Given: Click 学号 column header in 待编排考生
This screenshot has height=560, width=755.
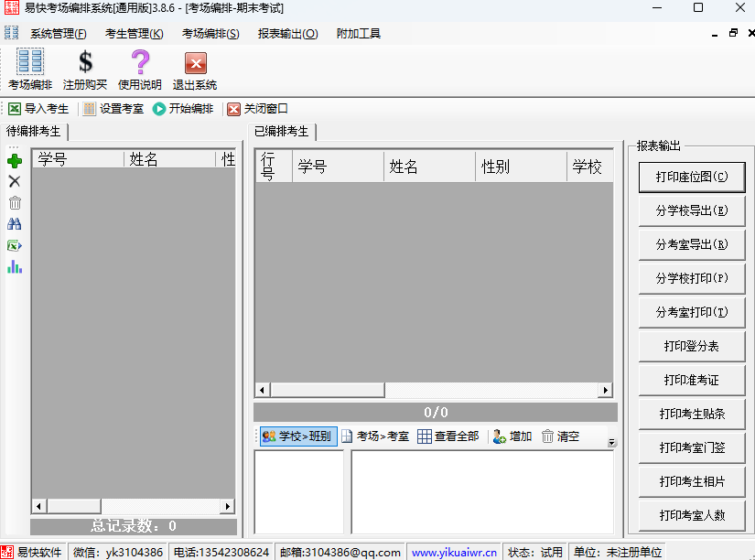Looking at the screenshot, I should pyautogui.click(x=78, y=159).
